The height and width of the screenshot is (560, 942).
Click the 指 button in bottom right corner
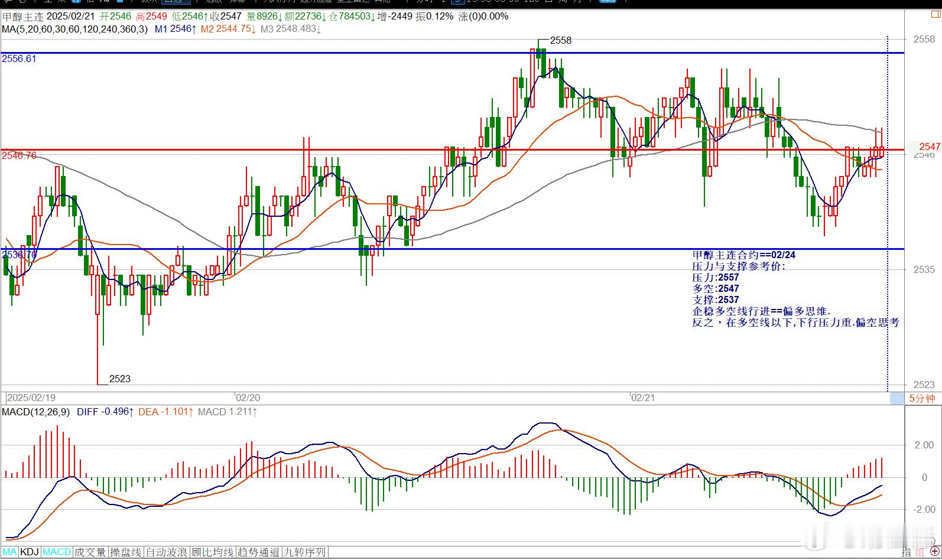(x=906, y=552)
